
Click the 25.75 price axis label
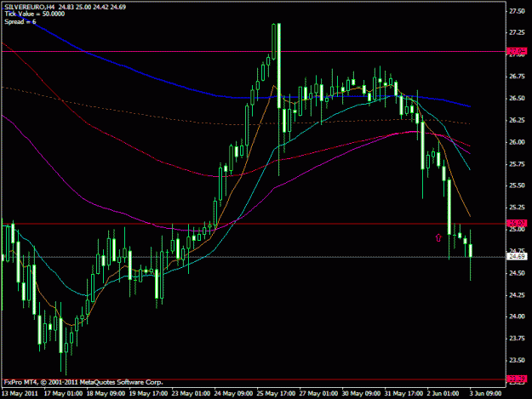[517, 164]
